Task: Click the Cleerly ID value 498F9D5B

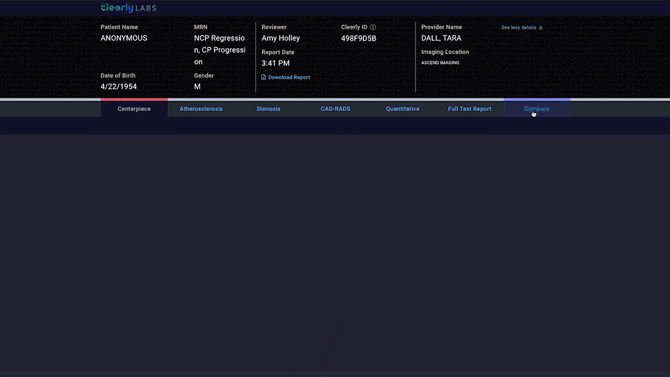Action: (x=359, y=38)
